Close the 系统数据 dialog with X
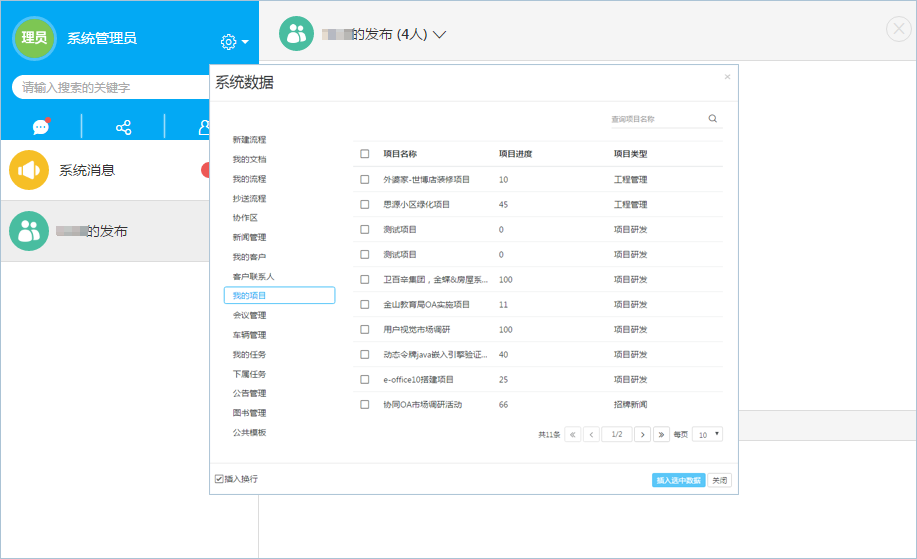917x559 pixels. click(x=727, y=77)
